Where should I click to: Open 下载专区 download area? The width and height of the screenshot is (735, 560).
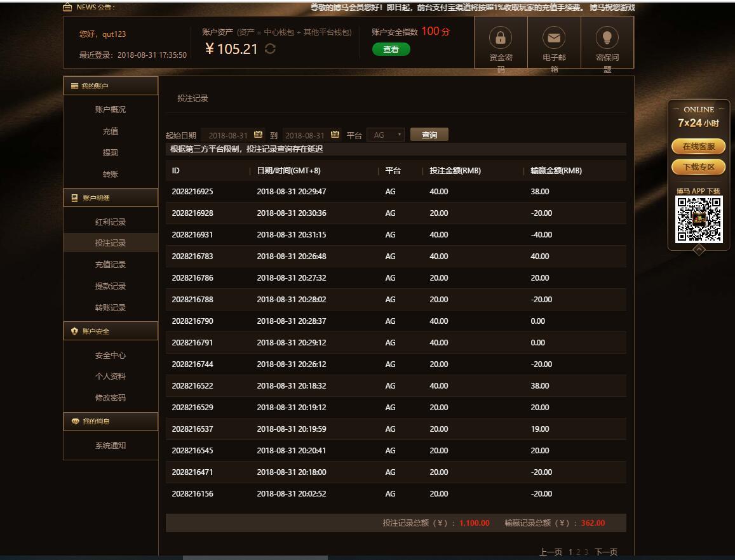pyautogui.click(x=699, y=167)
